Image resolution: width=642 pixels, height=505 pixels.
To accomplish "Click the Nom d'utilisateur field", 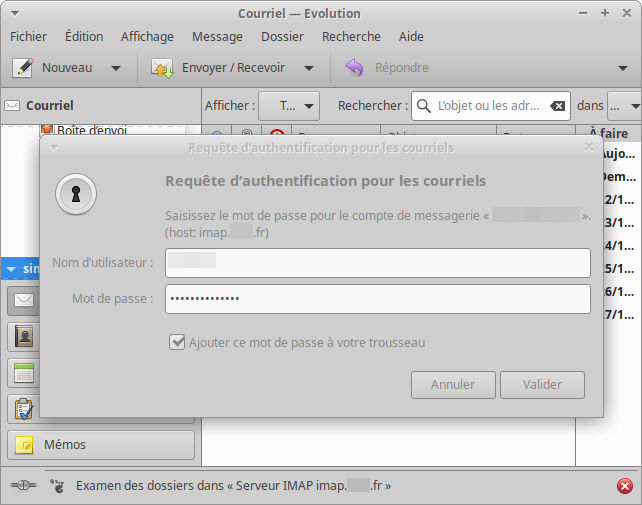I will pyautogui.click(x=380, y=262).
